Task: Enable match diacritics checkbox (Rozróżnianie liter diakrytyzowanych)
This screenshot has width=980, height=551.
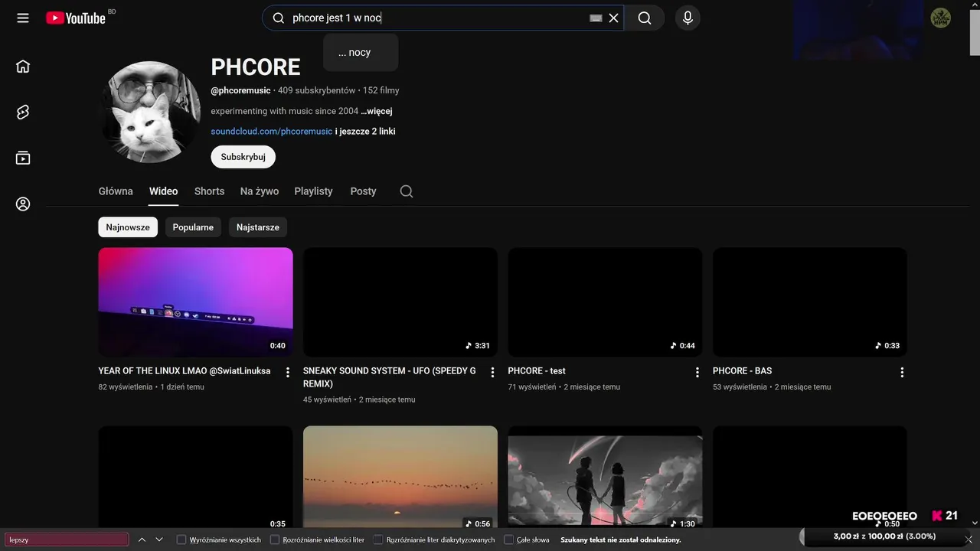Action: click(x=378, y=540)
